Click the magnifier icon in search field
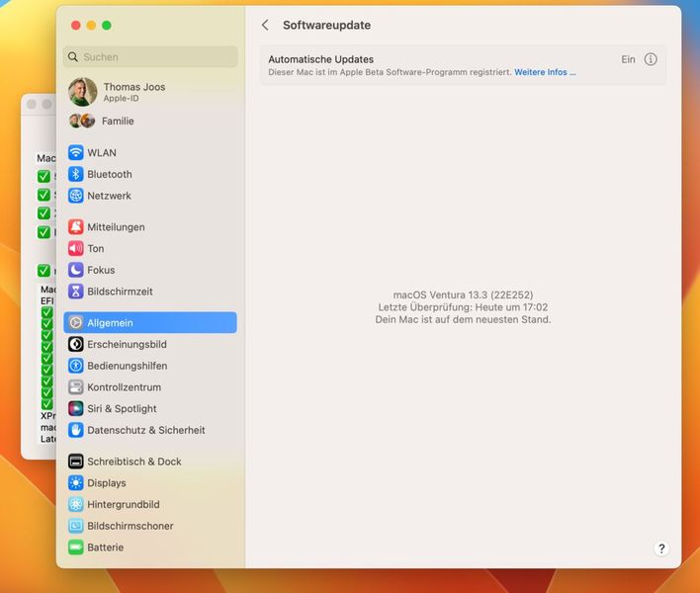 (x=73, y=56)
